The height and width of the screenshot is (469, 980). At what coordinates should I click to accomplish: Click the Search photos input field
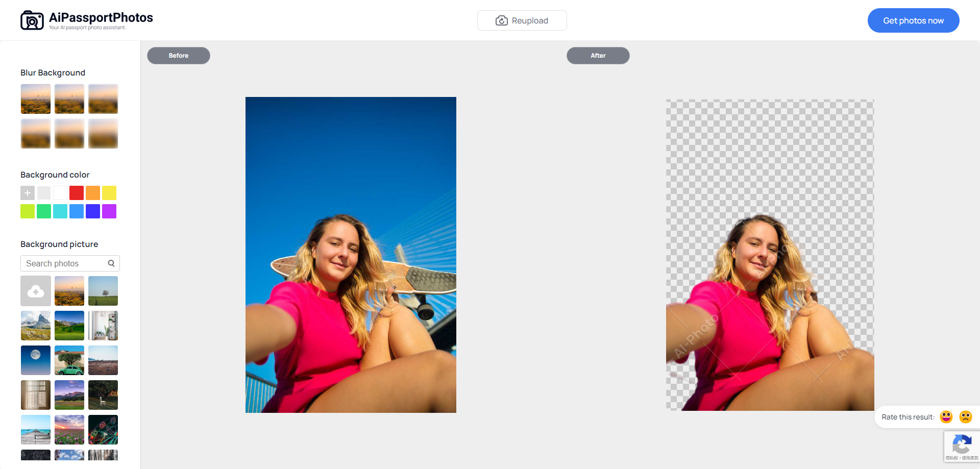click(x=64, y=263)
